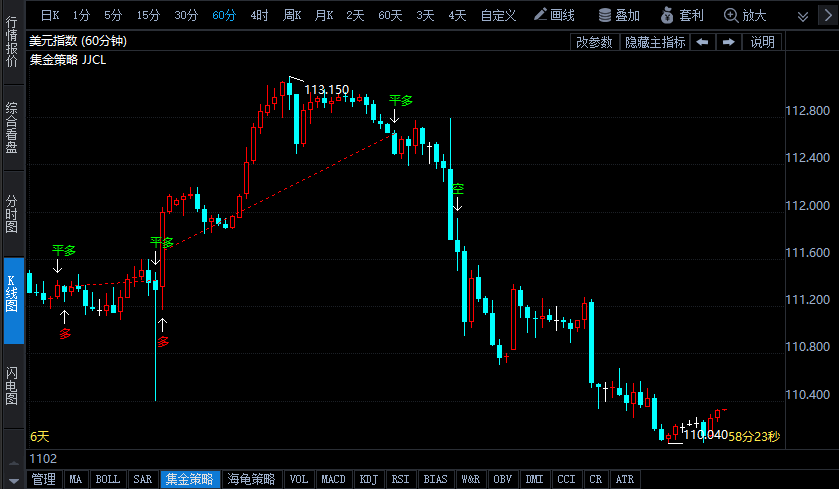839x489 pixels.
Task: Open the 管理 indicator manager
Action: tap(44, 479)
